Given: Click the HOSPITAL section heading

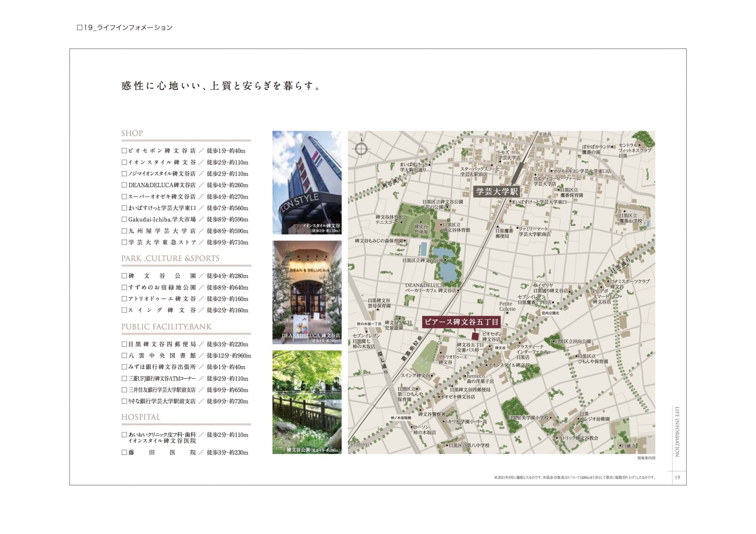Looking at the screenshot, I should click(141, 417).
